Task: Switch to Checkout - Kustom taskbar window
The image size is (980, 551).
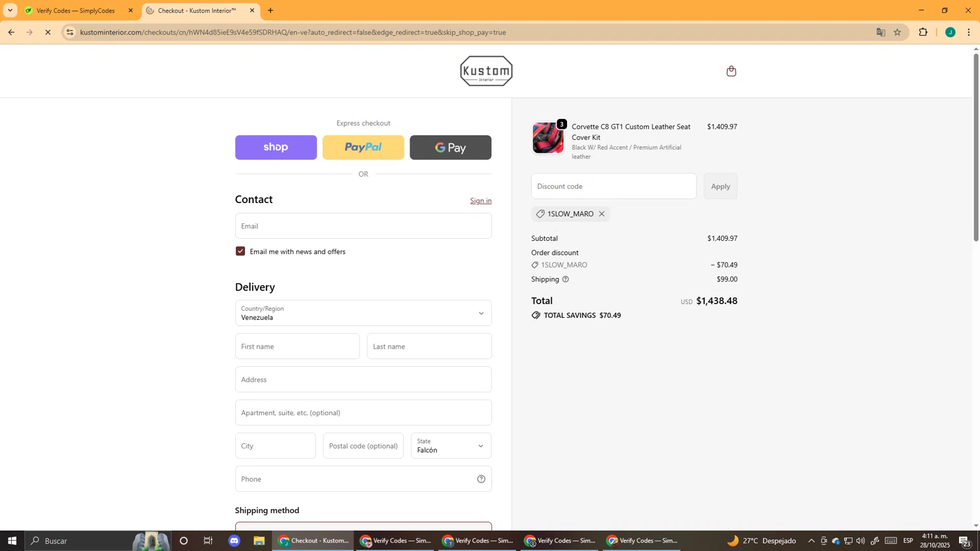Action: [313, 541]
